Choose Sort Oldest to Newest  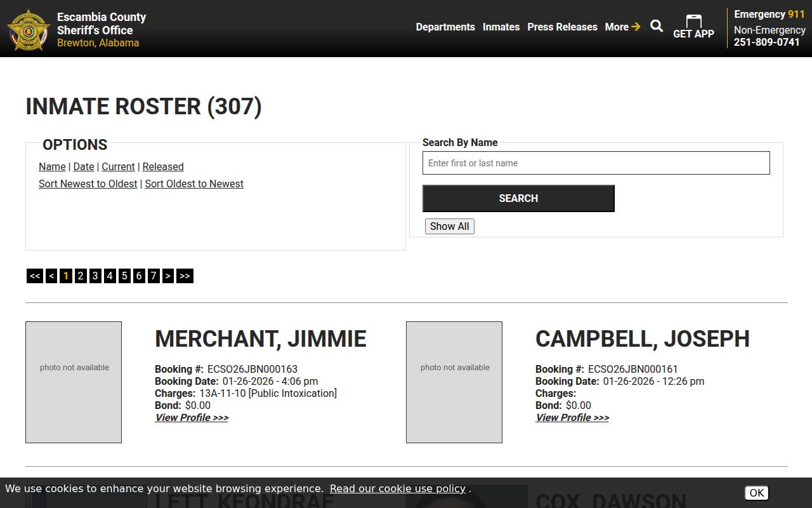194,184
